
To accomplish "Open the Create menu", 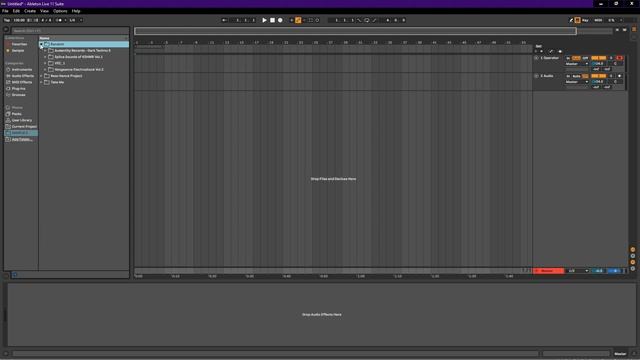I will (30, 11).
